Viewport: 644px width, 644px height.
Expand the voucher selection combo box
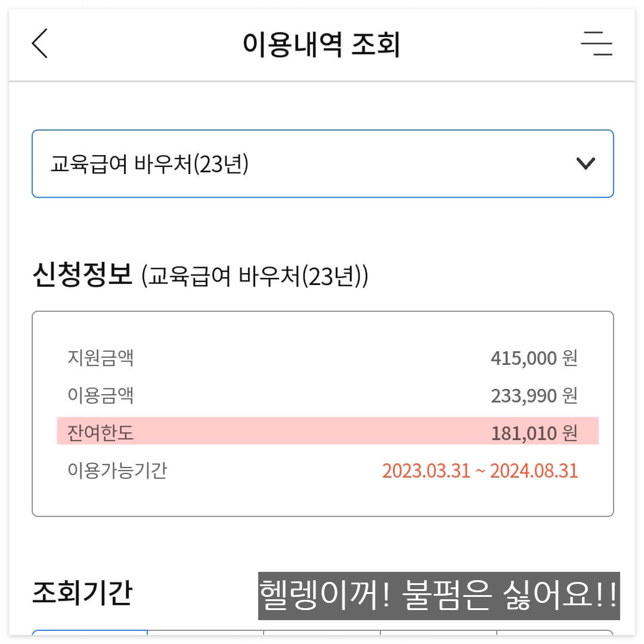322,163
